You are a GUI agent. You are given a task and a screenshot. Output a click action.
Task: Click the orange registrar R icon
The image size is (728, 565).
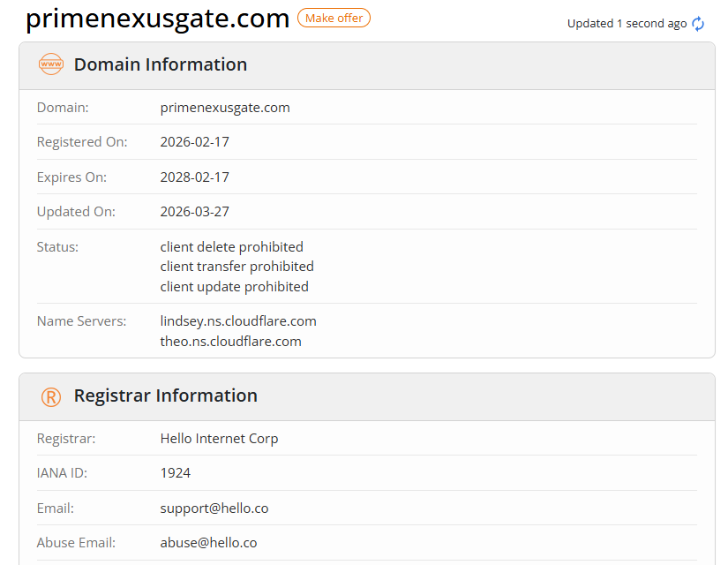[x=51, y=396]
